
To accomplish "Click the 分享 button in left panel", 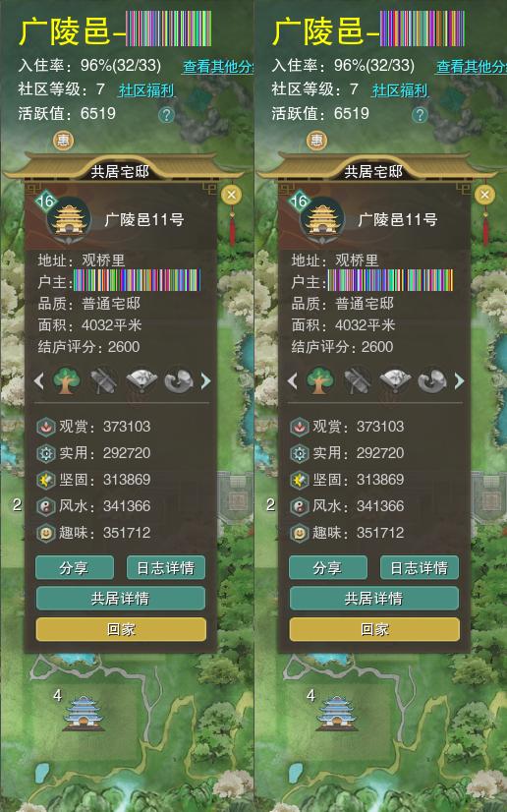I will click(x=75, y=567).
